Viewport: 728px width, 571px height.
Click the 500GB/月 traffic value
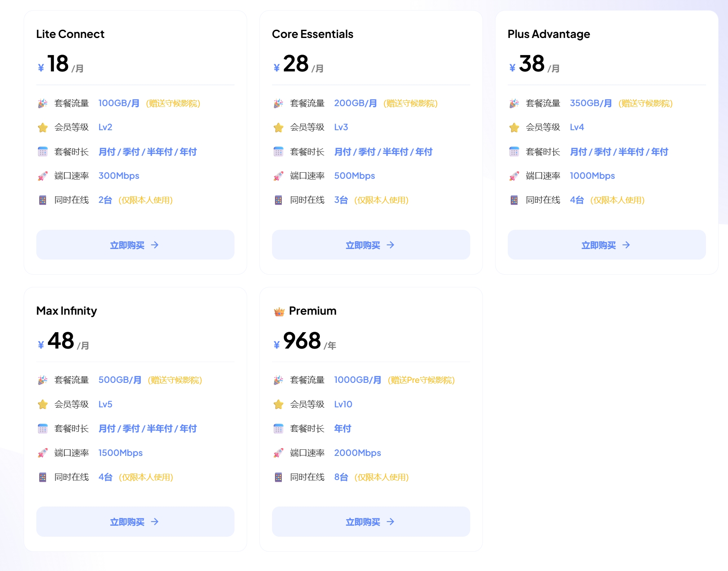point(120,380)
